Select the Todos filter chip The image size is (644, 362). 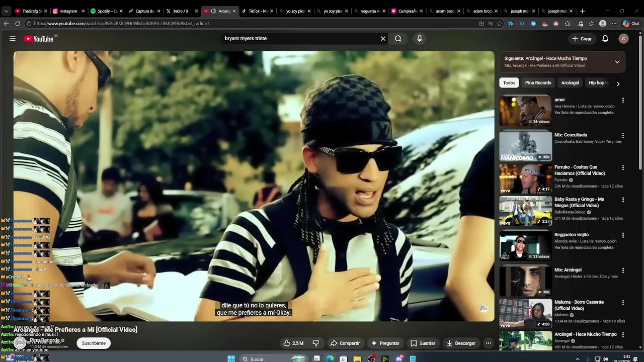pos(509,83)
